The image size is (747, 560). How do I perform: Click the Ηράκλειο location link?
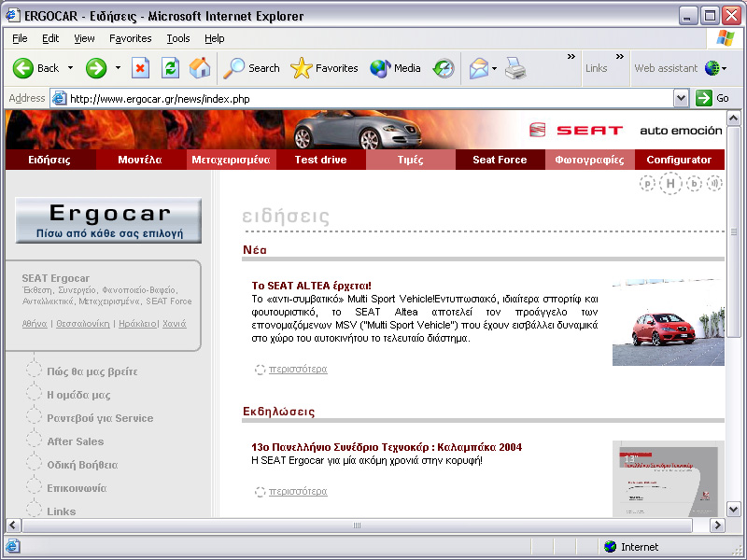click(137, 324)
